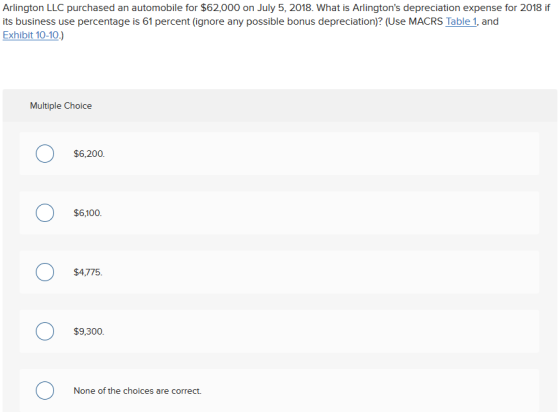
Task: Mark the $4,775 option's radio circle
Action: click(45, 272)
